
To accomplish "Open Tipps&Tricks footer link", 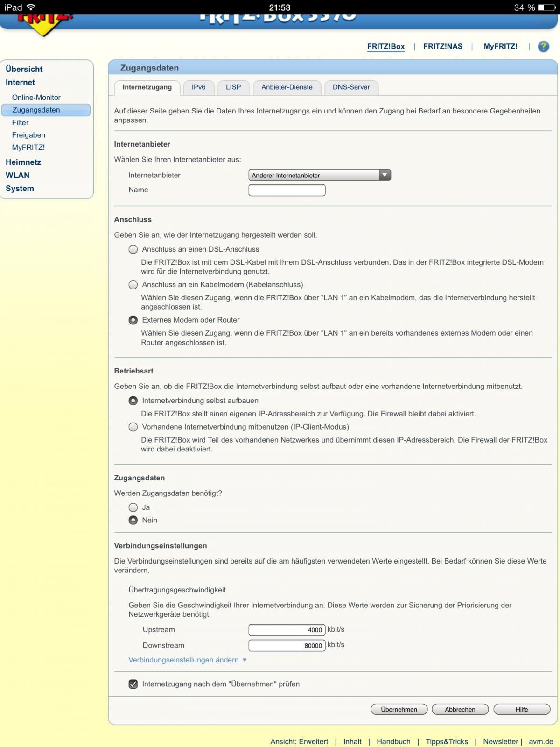I will [x=447, y=741].
